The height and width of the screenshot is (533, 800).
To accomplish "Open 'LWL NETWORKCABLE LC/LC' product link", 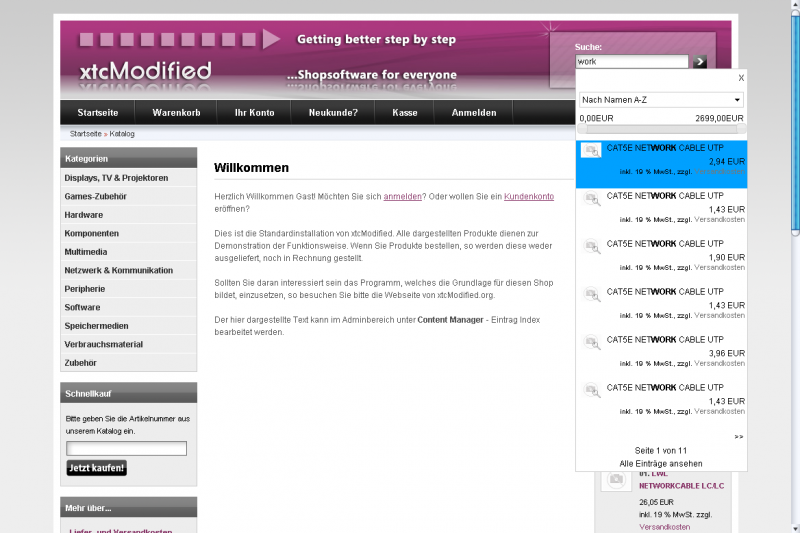I will [682, 480].
